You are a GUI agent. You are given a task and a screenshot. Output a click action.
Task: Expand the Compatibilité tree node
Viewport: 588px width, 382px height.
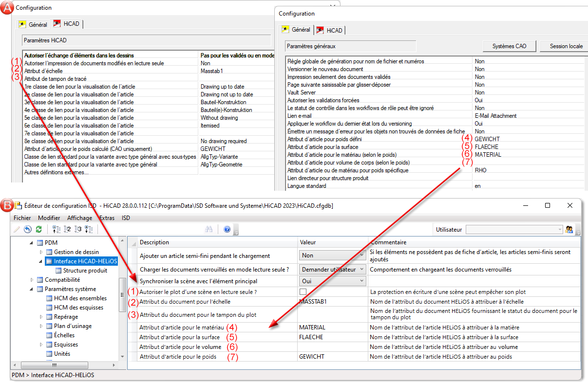tap(32, 280)
